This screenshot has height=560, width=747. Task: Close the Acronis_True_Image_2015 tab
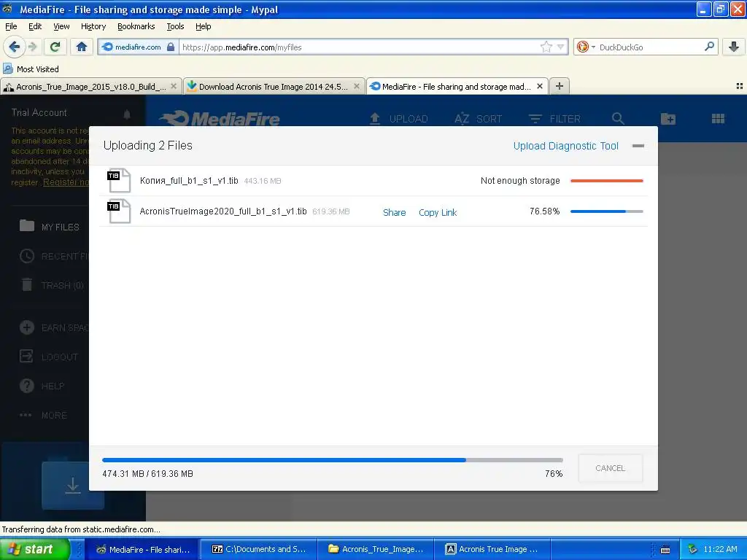pos(174,86)
